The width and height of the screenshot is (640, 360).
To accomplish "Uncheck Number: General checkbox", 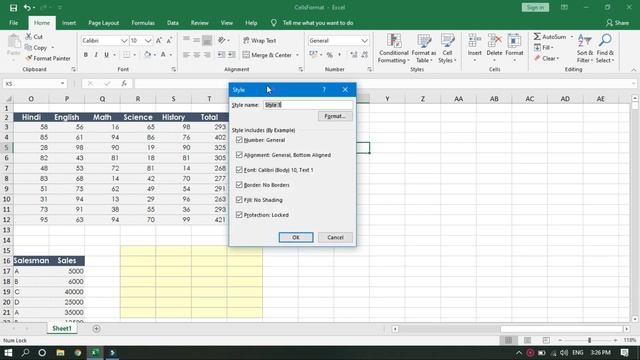I will coord(239,140).
